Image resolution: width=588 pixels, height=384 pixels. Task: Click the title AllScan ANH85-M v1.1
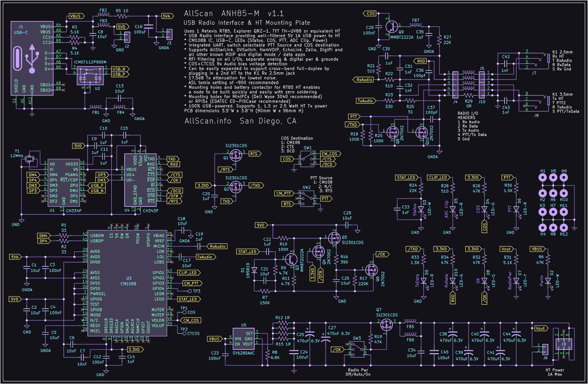tap(234, 14)
